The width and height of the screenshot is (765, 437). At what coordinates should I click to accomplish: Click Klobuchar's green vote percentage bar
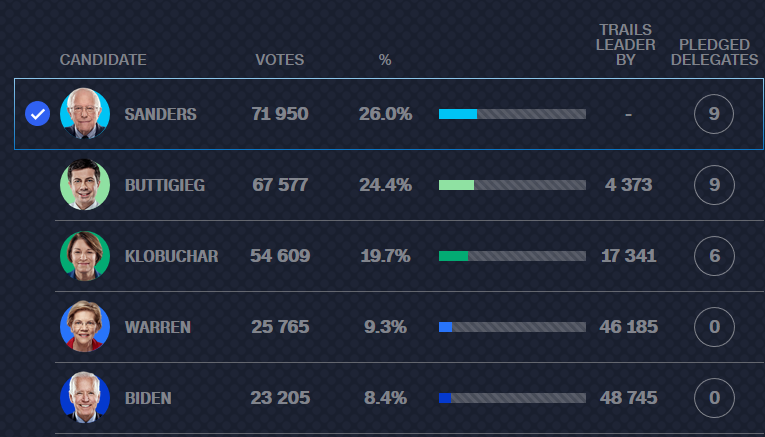tap(453, 256)
